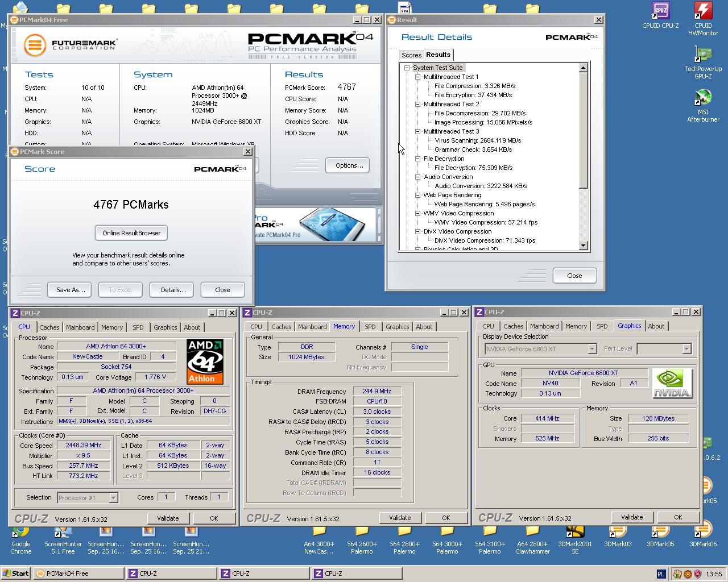Click the DRAM Frequency value 244.9 MHz
Image resolution: width=728 pixels, height=582 pixels.
[x=378, y=392]
